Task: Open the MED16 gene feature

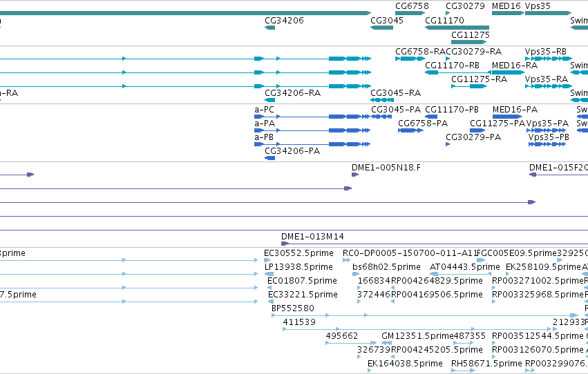Action: pyautogui.click(x=508, y=13)
